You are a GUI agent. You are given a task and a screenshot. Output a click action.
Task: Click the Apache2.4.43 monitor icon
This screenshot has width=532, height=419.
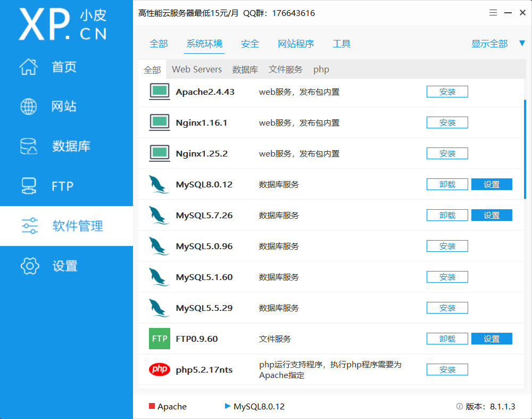[x=160, y=92]
